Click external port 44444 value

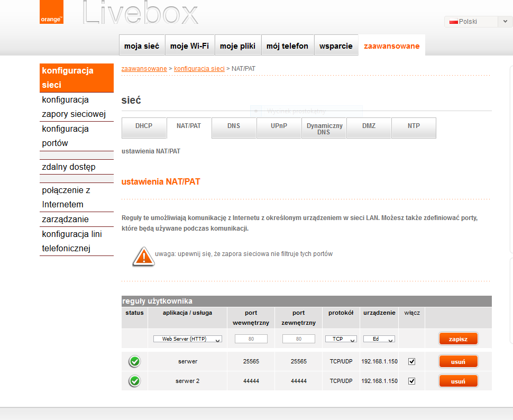(x=299, y=381)
